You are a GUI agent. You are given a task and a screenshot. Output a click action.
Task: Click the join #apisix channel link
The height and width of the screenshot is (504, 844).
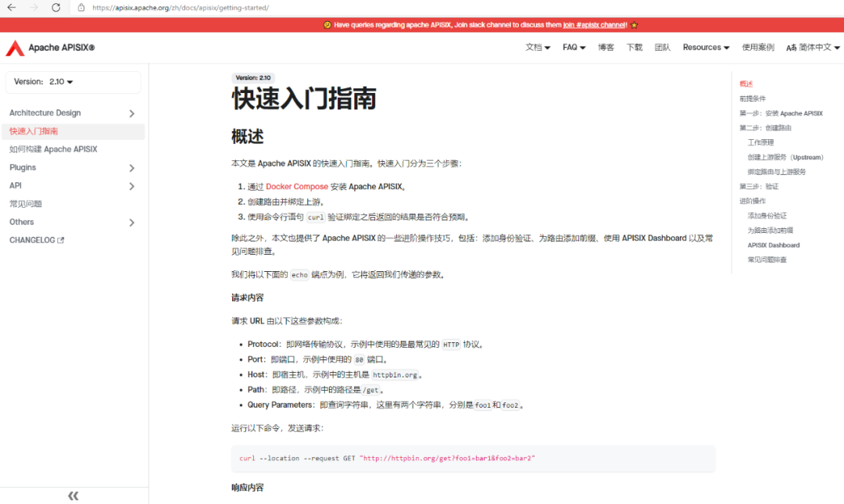pyautogui.click(x=594, y=25)
